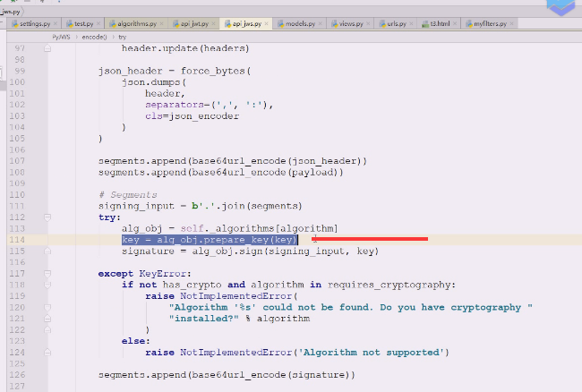Toggle the fold marker on line 121

(x=47, y=319)
